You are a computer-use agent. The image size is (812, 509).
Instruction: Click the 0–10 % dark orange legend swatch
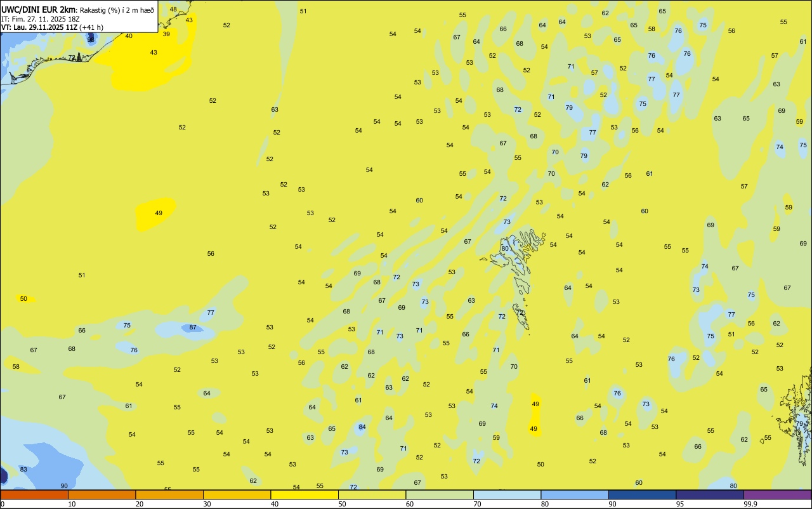pyautogui.click(x=34, y=494)
